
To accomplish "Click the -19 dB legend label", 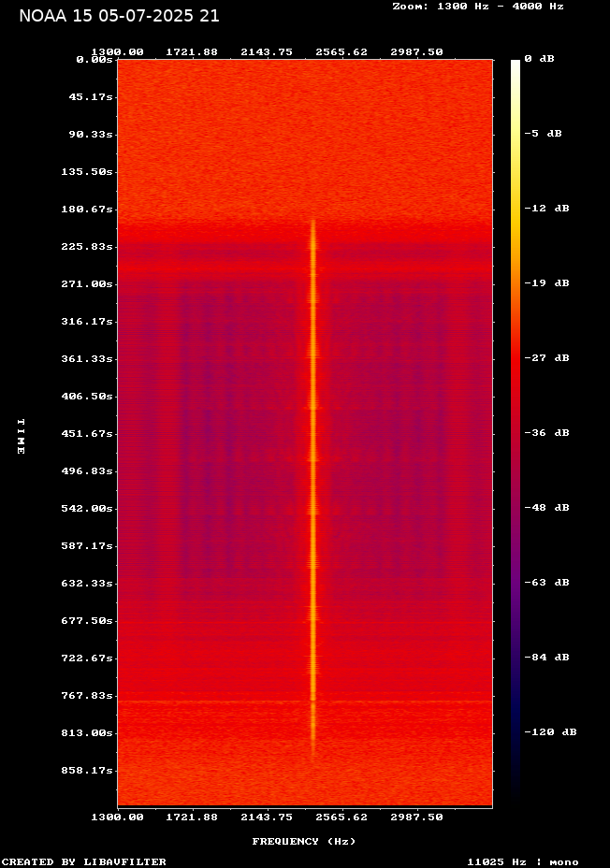I will point(547,282).
